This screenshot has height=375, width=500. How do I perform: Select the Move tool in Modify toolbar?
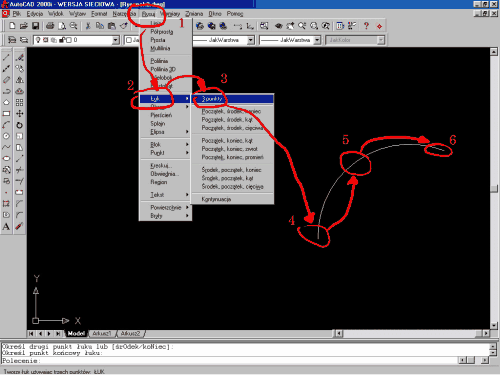tap(20, 114)
